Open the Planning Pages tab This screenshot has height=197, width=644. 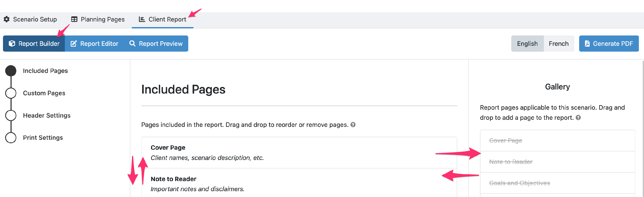(98, 19)
